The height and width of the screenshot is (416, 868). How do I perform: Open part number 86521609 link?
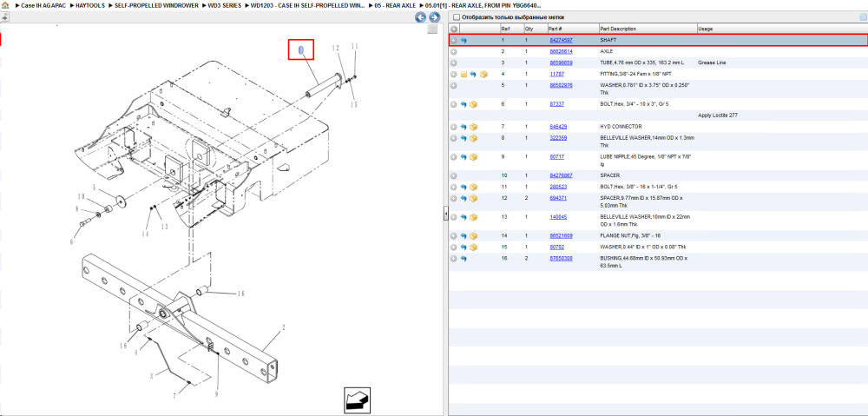pyautogui.click(x=561, y=236)
